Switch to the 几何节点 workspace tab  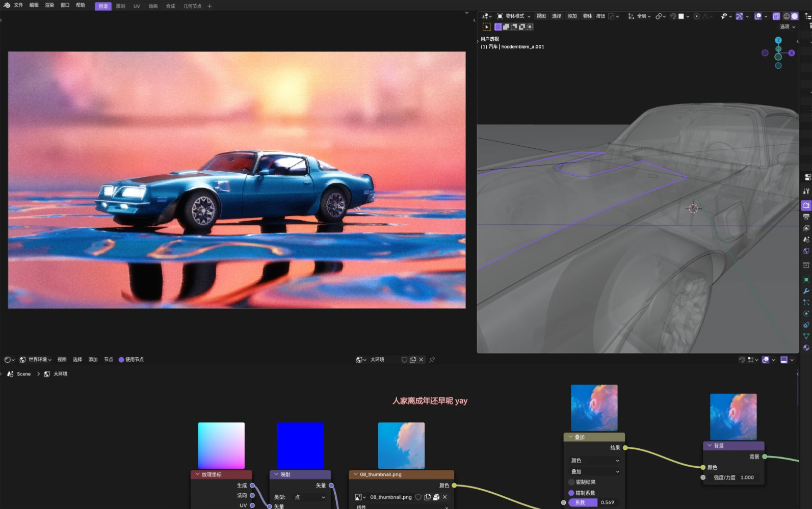tap(192, 6)
